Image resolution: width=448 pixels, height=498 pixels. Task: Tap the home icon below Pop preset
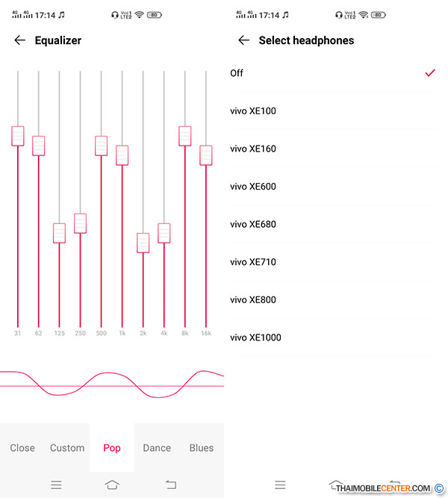click(112, 485)
